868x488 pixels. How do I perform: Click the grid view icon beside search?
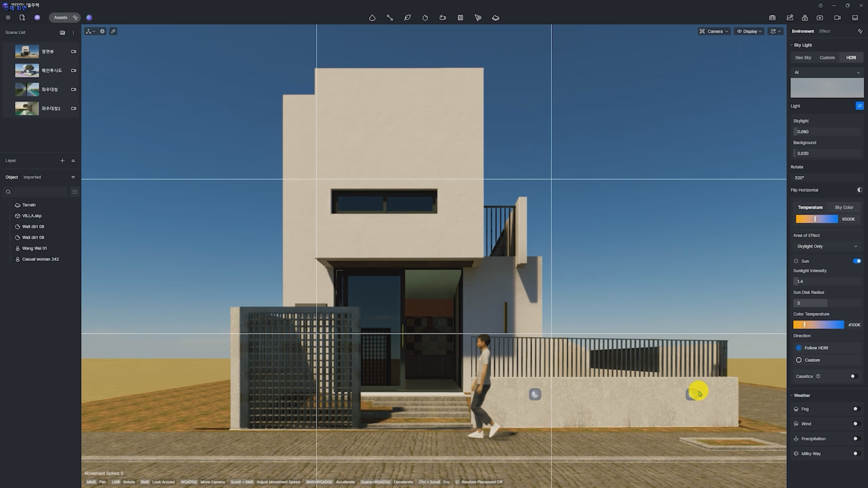click(75, 192)
